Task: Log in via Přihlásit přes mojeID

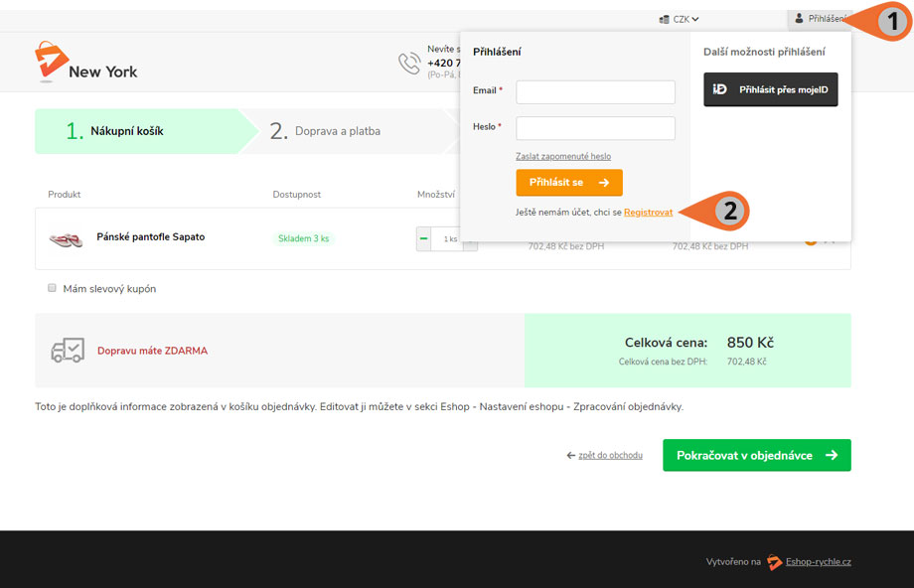Action: click(771, 89)
